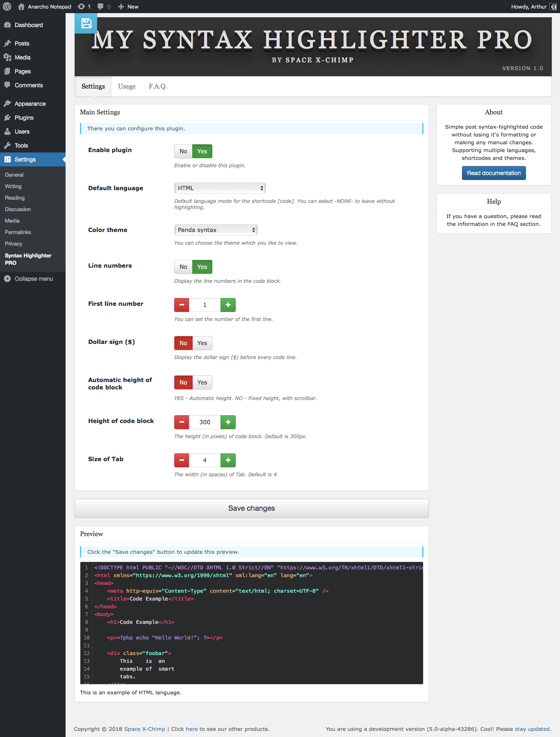Set Line numbers to No
The width and height of the screenshot is (560, 737).
point(183,267)
